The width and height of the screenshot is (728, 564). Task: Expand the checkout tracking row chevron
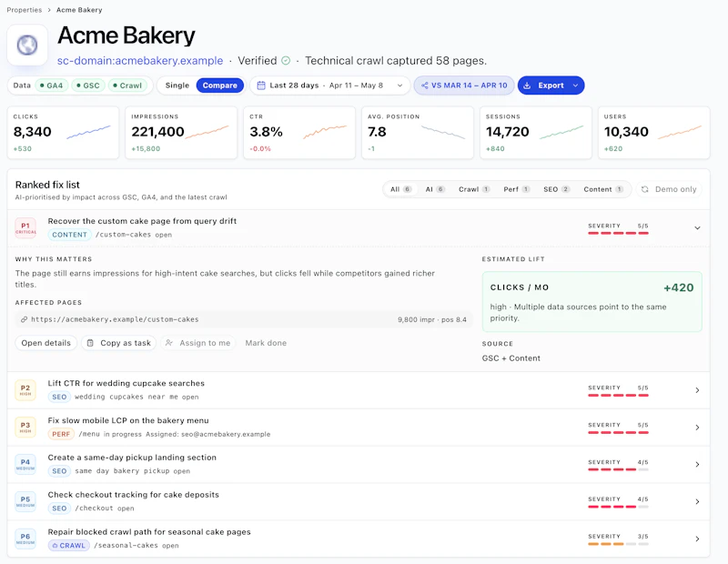[x=697, y=501]
